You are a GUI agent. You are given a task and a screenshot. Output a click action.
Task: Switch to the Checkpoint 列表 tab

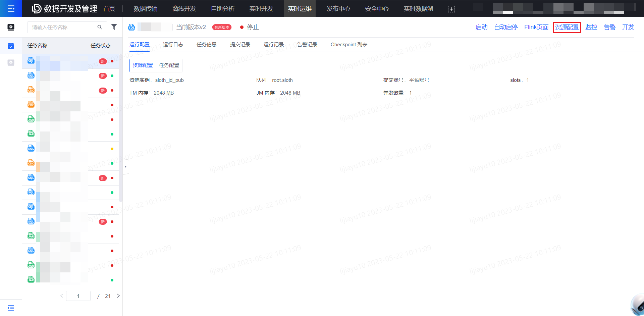click(349, 44)
